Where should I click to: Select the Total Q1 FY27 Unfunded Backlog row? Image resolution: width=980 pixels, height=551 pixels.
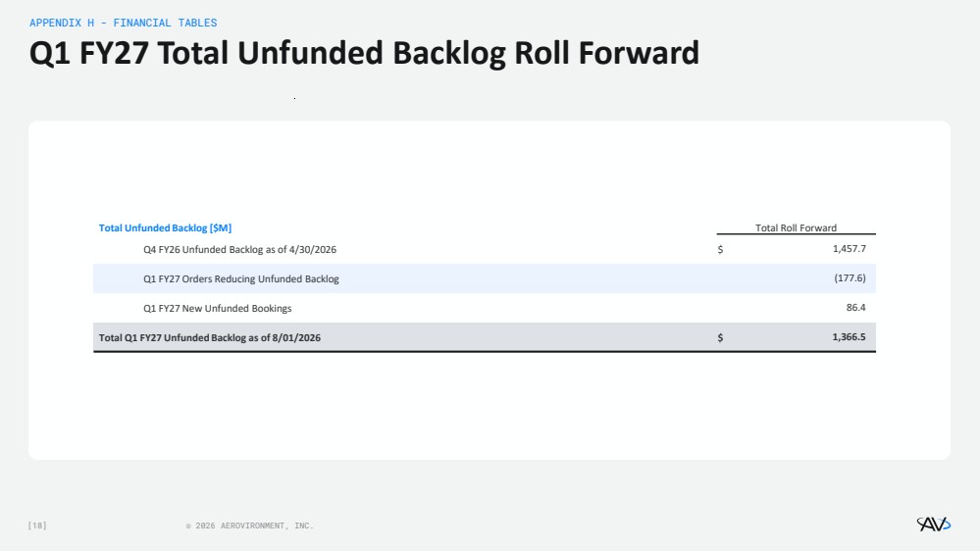pos(485,337)
